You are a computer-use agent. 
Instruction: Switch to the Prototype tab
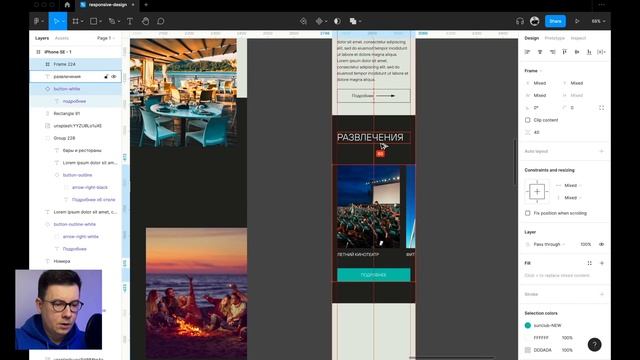(555, 38)
